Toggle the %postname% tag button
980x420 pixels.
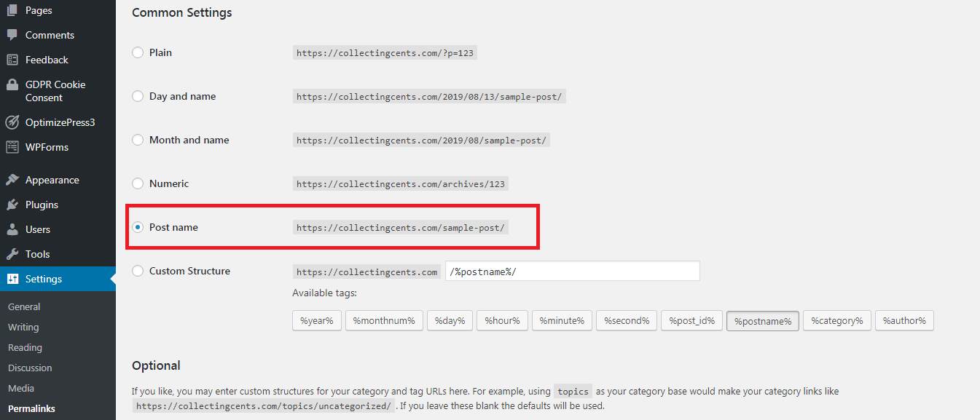pyautogui.click(x=763, y=320)
